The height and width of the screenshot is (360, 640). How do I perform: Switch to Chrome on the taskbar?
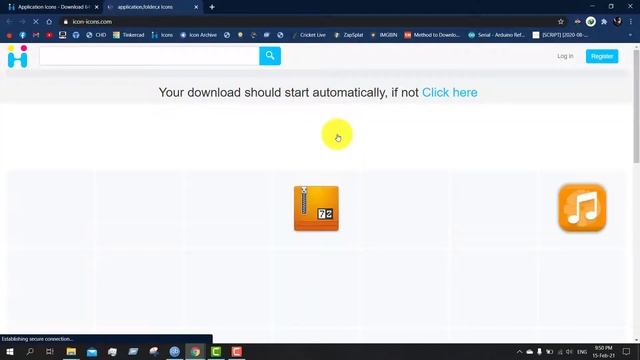(x=195, y=351)
